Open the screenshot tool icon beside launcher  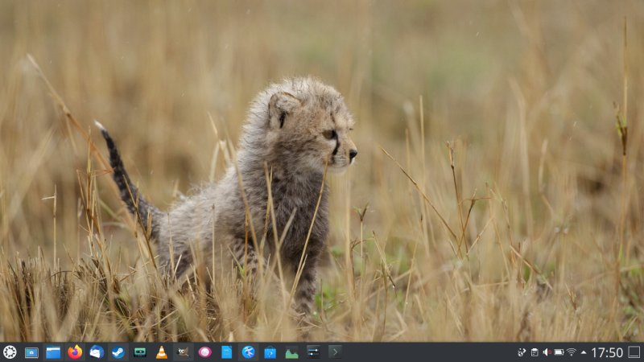(31, 352)
